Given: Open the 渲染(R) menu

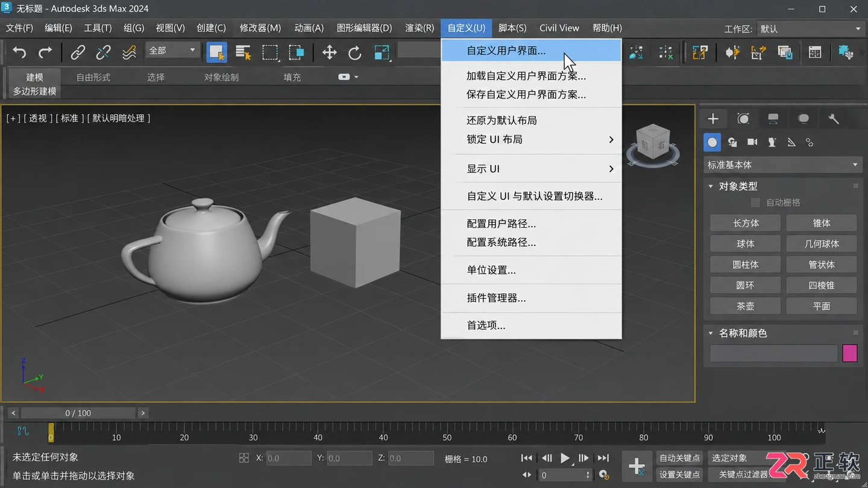Looking at the screenshot, I should click(x=420, y=28).
